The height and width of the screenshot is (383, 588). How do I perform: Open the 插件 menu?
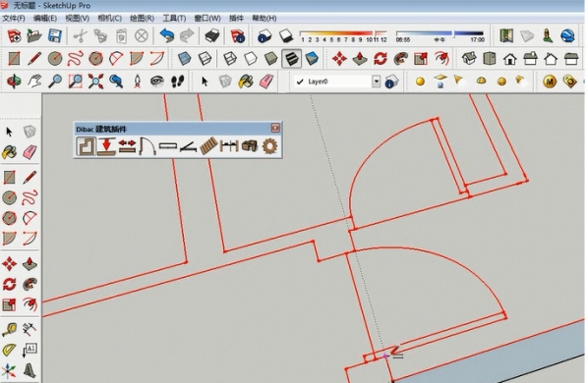[x=236, y=18]
